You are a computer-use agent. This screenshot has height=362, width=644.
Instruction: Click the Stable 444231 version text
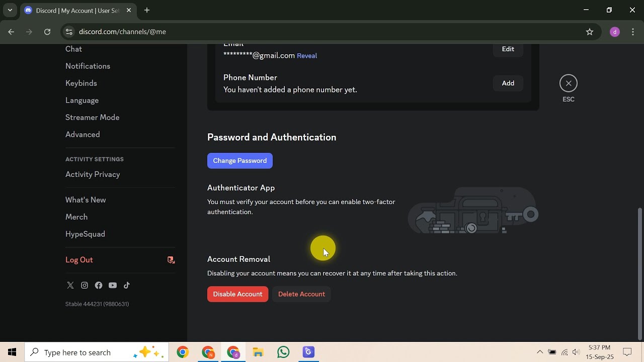tap(97, 304)
